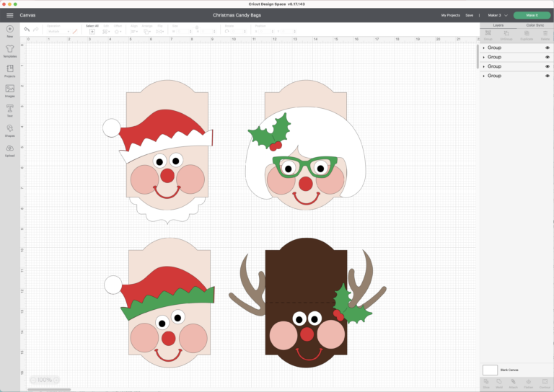Open the hamburger main menu
The height and width of the screenshot is (392, 554).
9,14
